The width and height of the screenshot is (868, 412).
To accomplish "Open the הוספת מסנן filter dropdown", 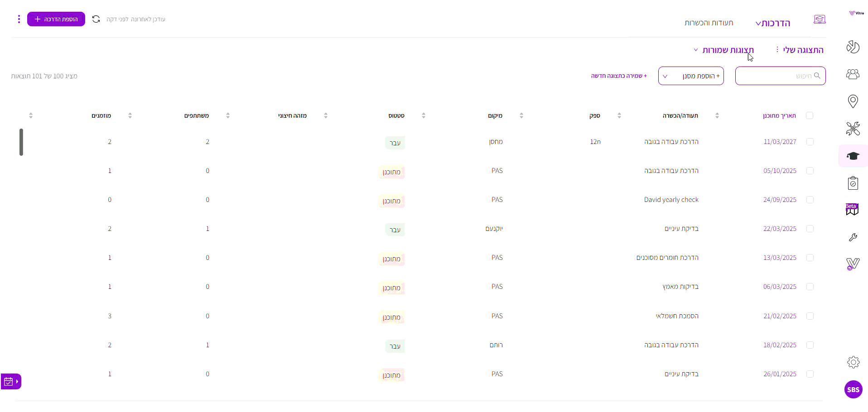I will coord(691,76).
